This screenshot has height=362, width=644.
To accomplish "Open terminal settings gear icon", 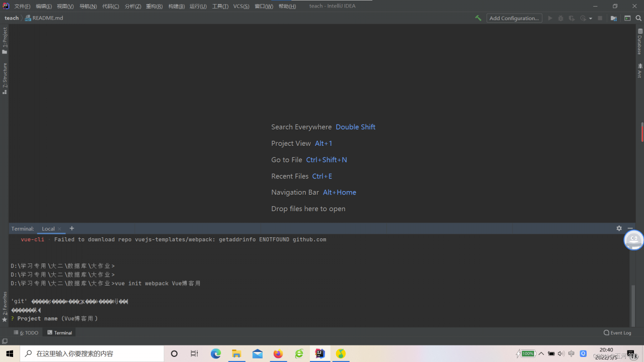I will pyautogui.click(x=619, y=228).
